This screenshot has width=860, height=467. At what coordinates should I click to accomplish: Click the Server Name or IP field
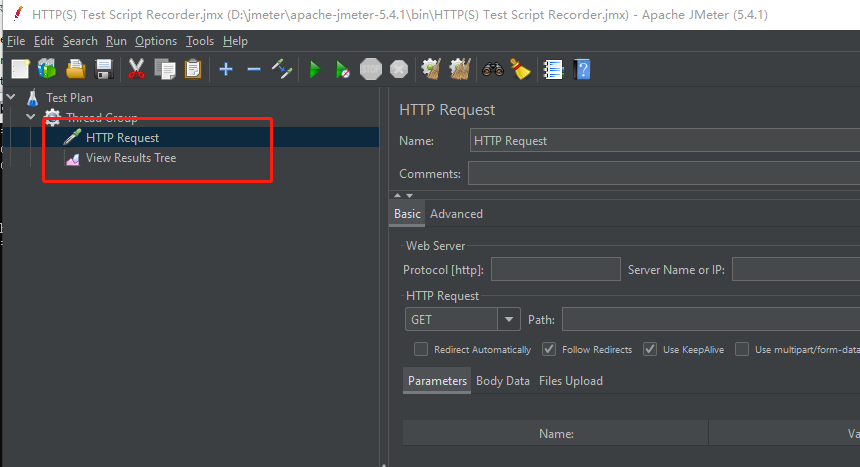tap(796, 269)
